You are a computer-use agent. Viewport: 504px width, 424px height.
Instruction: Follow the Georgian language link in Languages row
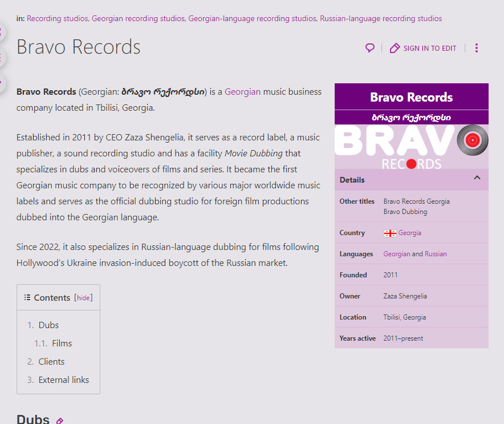[397, 254]
